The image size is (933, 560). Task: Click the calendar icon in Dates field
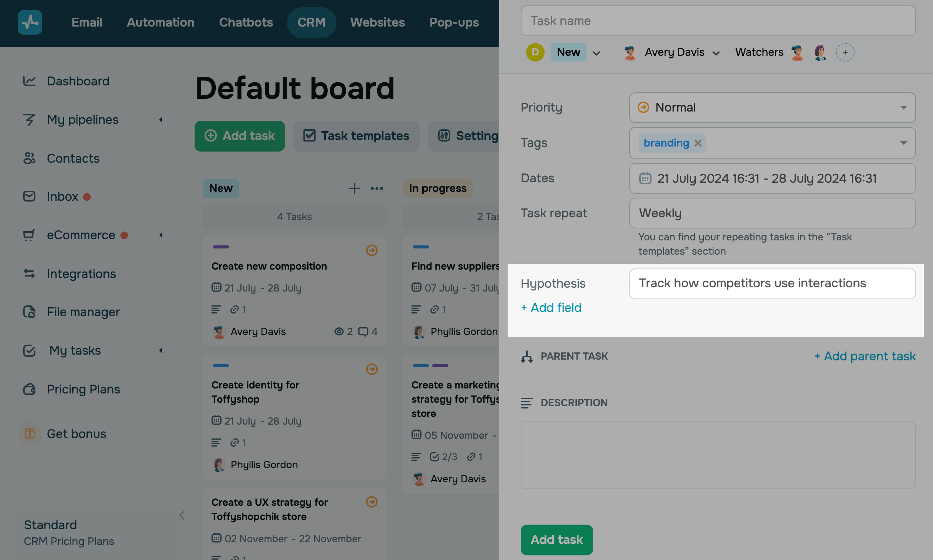point(645,178)
